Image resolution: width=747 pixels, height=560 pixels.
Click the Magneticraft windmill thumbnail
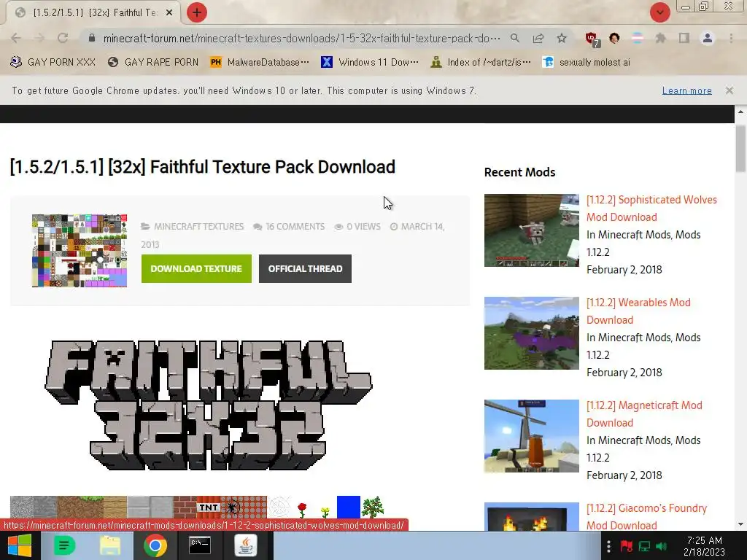(532, 436)
